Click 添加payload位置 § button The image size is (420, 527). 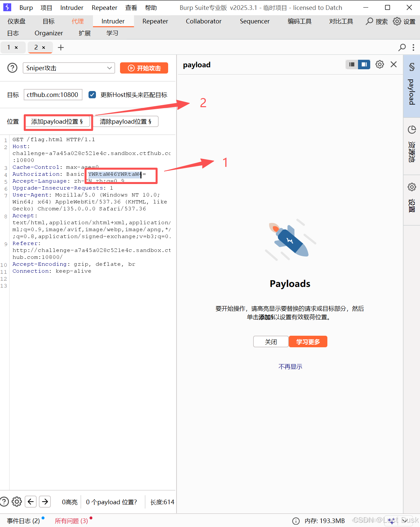point(57,122)
